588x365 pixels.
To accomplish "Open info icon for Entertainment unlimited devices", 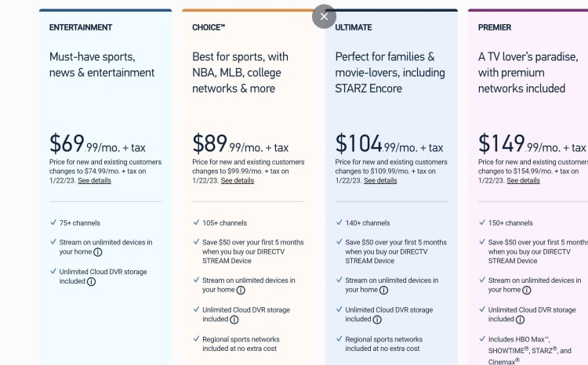I will (97, 252).
